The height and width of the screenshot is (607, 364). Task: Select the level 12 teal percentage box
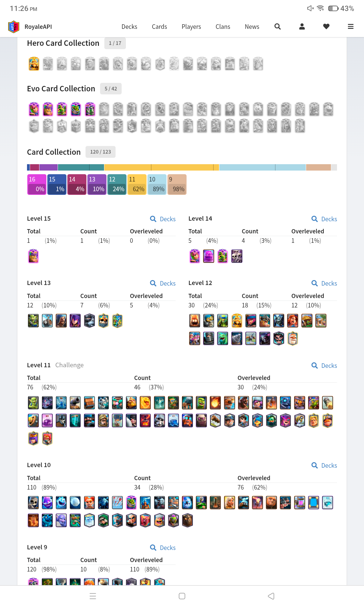(117, 185)
